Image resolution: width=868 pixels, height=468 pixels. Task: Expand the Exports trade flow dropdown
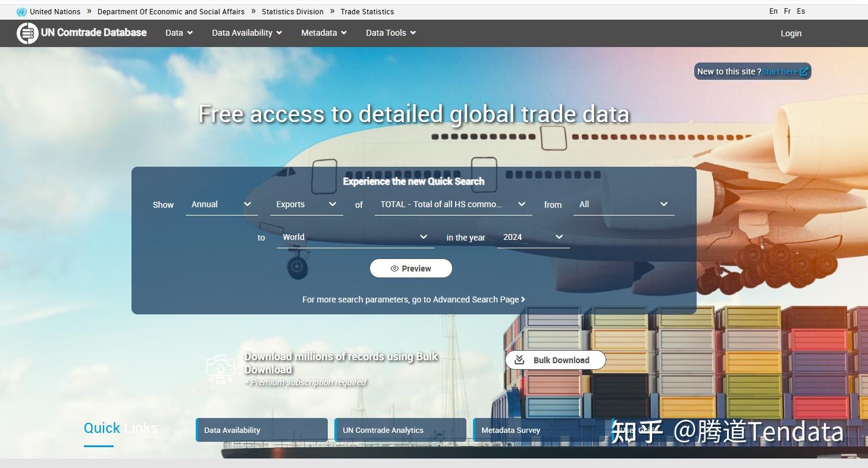tap(306, 204)
